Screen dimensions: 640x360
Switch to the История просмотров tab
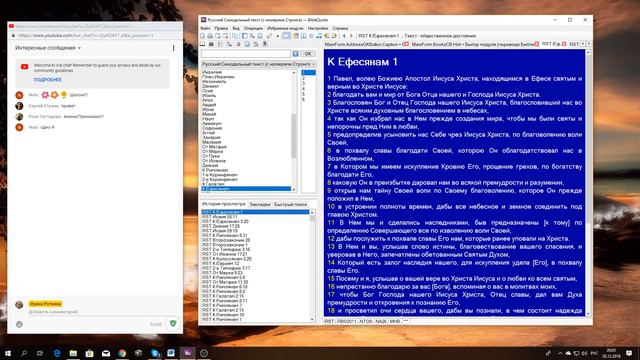click(224, 204)
